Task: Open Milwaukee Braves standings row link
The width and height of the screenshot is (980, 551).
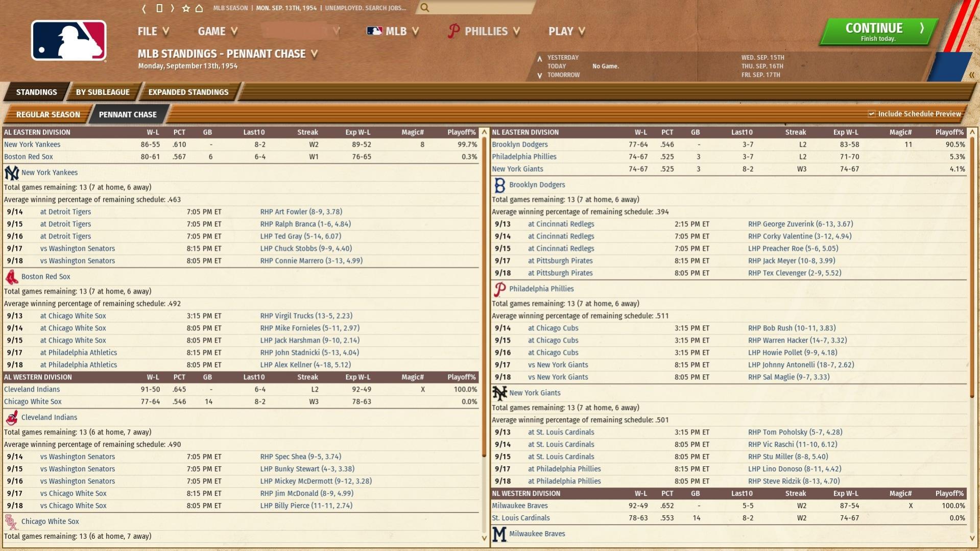Action: point(520,506)
